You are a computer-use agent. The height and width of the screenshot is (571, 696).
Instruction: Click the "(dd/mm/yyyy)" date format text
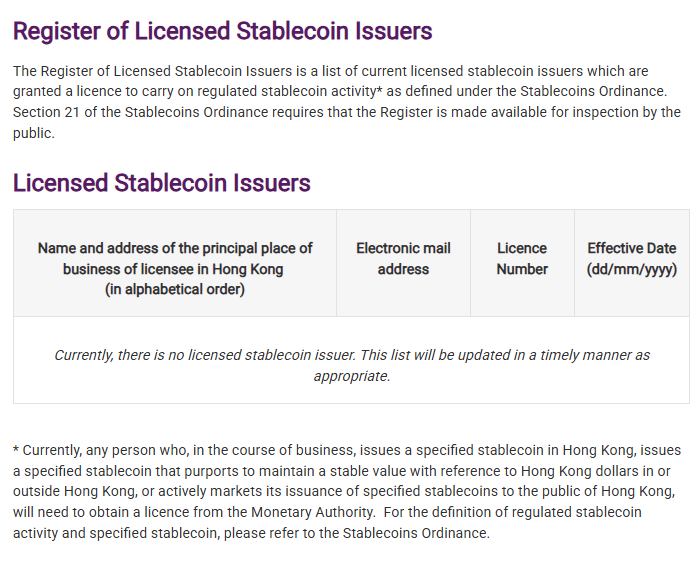pyautogui.click(x=631, y=269)
